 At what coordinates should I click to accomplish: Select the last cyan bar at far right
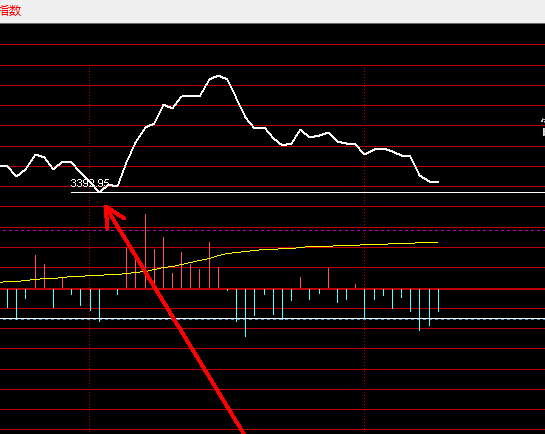click(x=439, y=300)
